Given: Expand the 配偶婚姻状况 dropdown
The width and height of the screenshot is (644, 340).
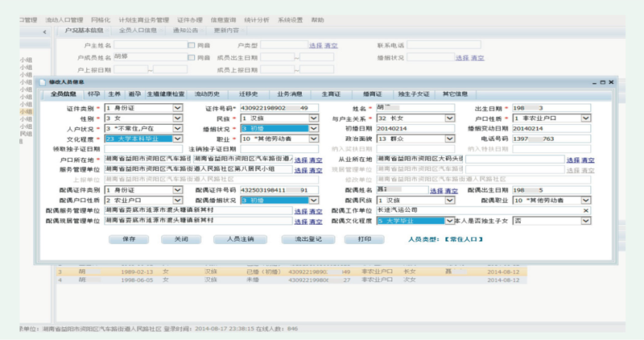Looking at the screenshot, I should pyautogui.click(x=313, y=201).
